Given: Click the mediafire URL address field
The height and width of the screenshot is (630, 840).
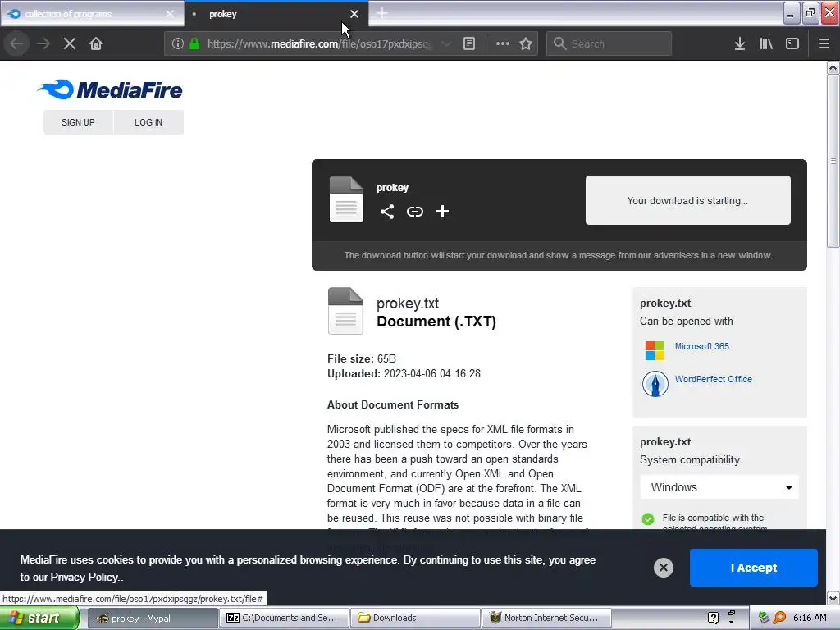Looking at the screenshot, I should [x=319, y=44].
